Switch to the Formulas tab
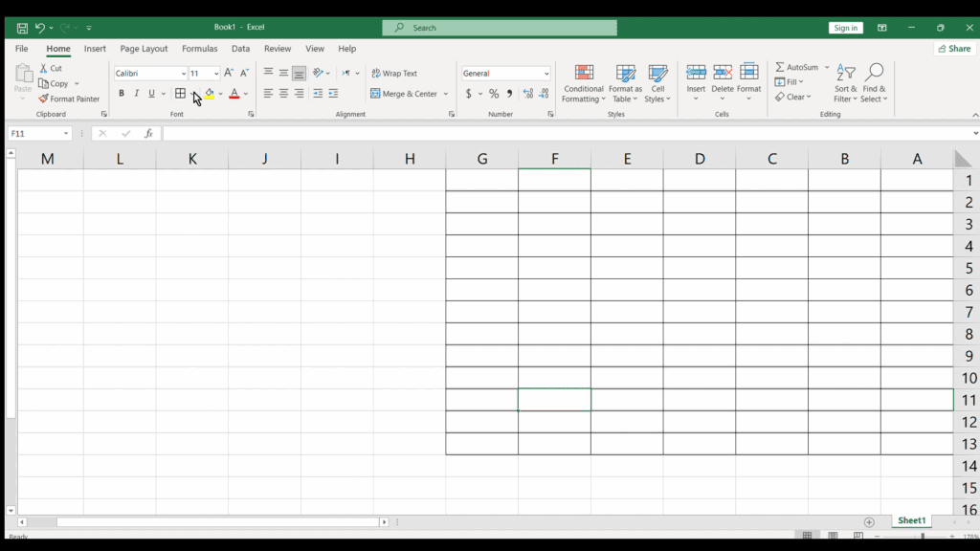Viewport: 980px width, 551px height. (x=200, y=49)
